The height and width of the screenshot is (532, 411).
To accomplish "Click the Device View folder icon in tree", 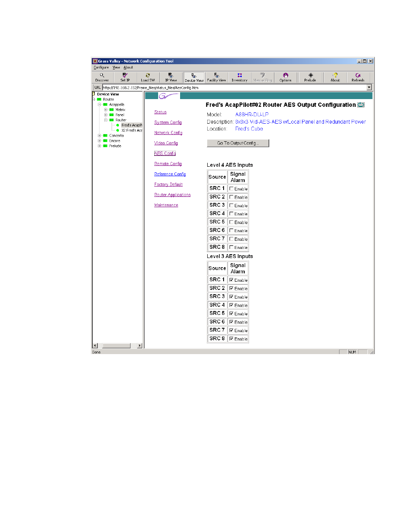I will point(93,94).
